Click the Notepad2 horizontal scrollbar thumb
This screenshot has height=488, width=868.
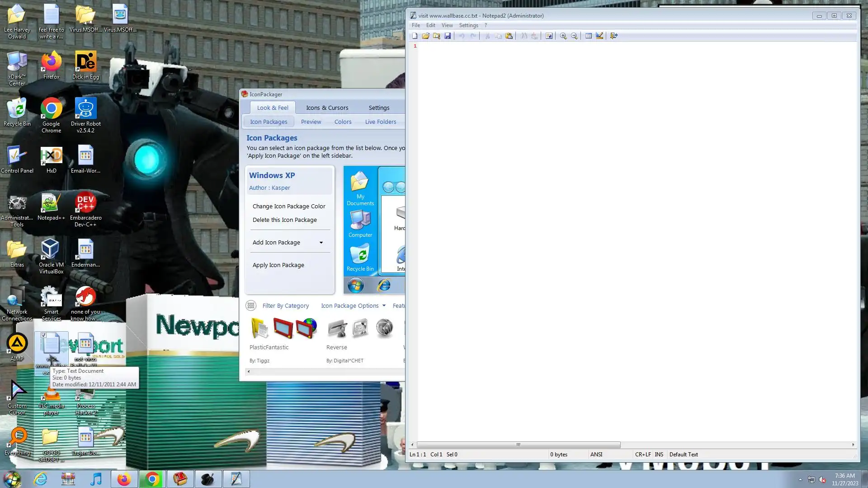518,445
